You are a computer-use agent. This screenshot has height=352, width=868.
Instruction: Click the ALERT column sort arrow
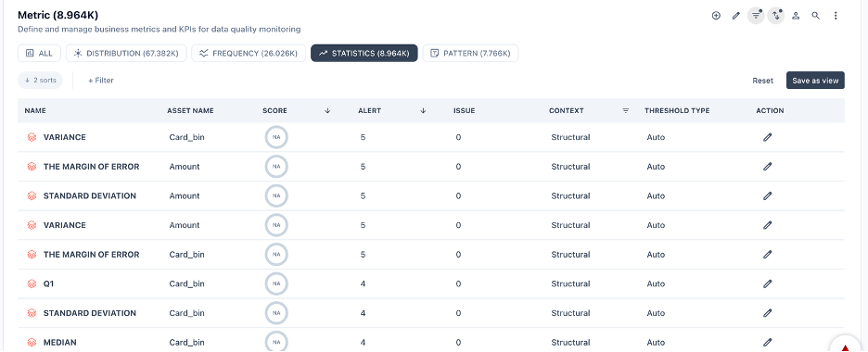423,110
